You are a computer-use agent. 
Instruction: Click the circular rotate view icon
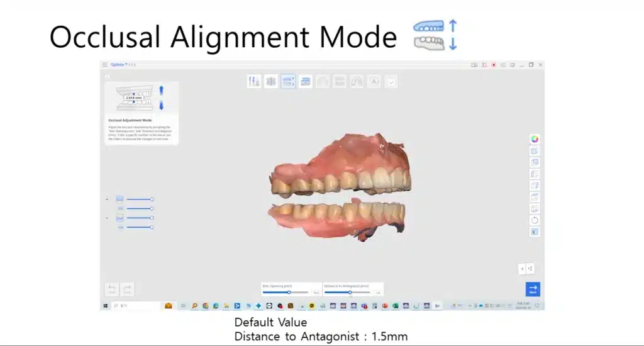coord(535,220)
